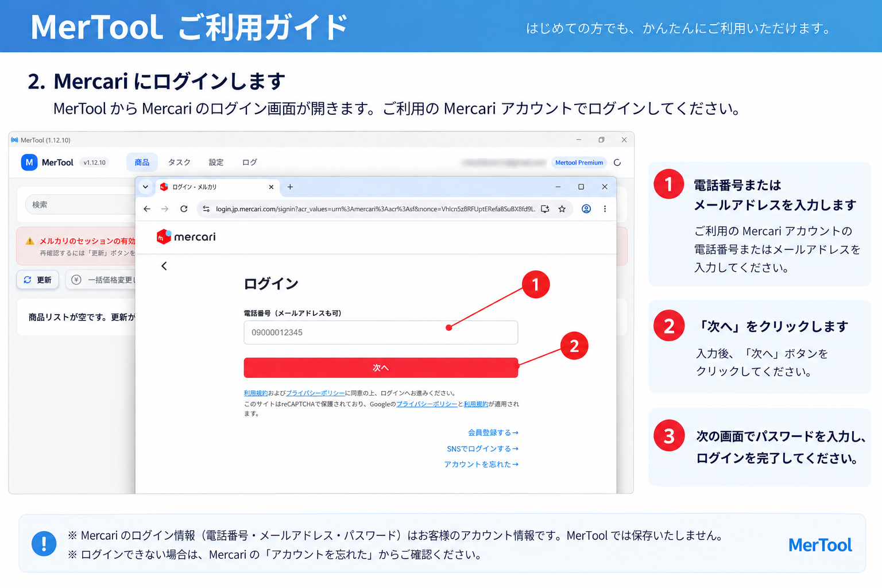The height and width of the screenshot is (588, 882).
Task: Switch to the ログ tab
Action: (x=249, y=163)
